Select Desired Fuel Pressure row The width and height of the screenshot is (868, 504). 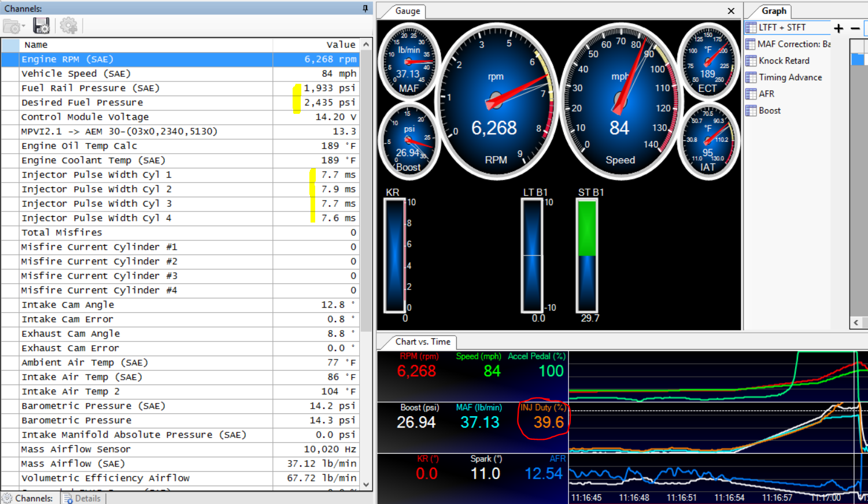point(180,102)
